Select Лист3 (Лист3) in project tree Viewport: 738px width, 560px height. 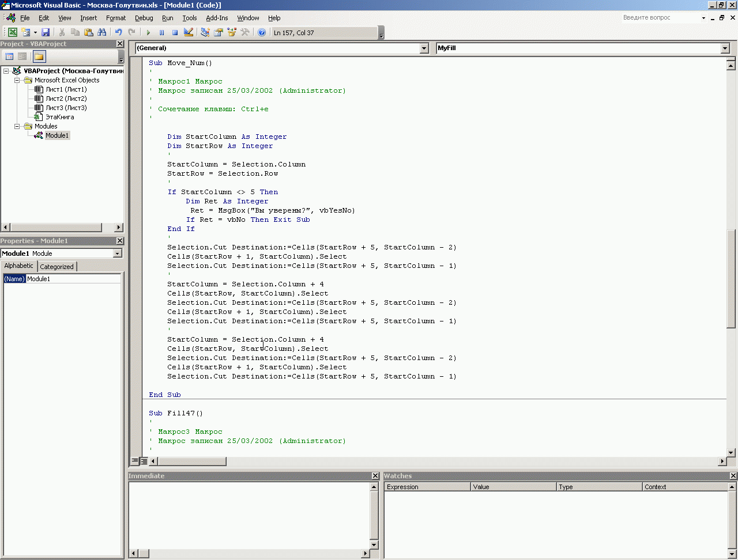[66, 108]
